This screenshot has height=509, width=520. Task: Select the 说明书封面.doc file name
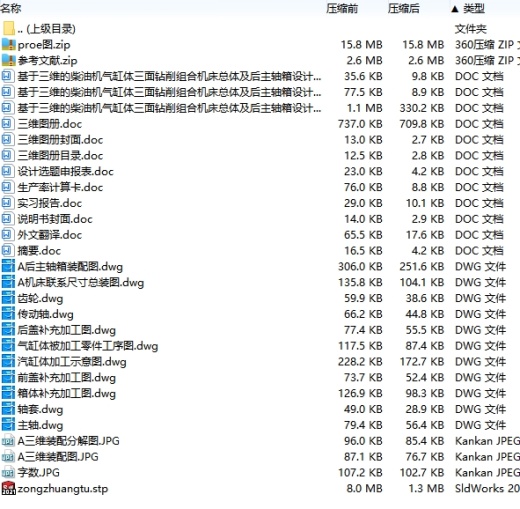[55, 219]
